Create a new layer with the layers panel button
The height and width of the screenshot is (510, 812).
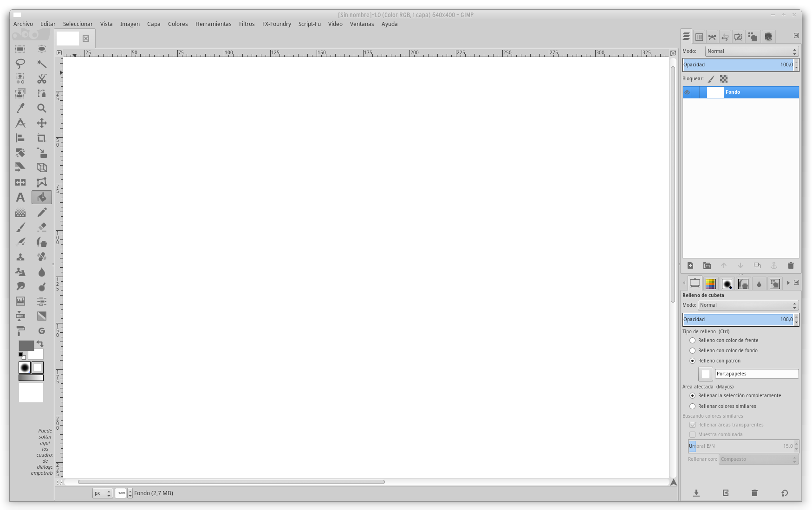(690, 265)
